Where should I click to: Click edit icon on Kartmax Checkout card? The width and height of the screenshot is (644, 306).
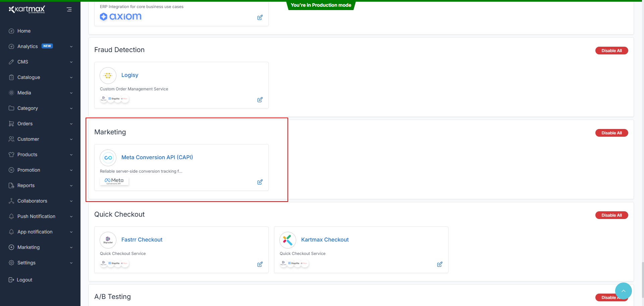(440, 264)
